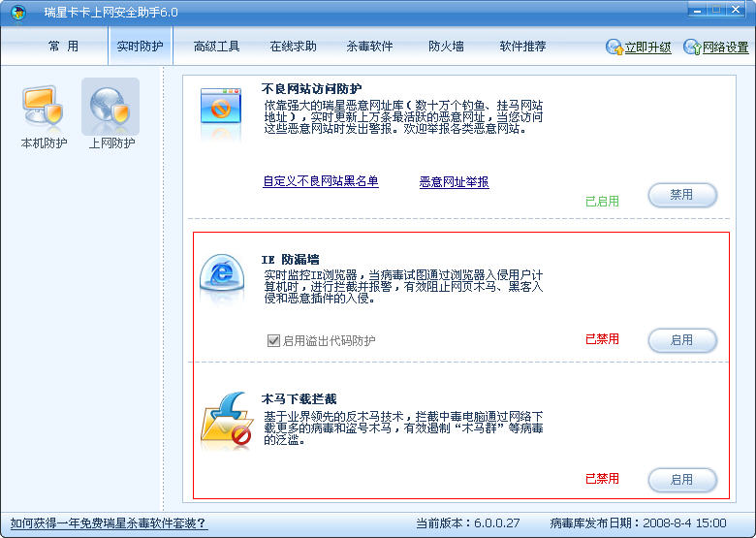
Task: Disable 不良网站访问防护 with 禁用 button
Action: [682, 195]
